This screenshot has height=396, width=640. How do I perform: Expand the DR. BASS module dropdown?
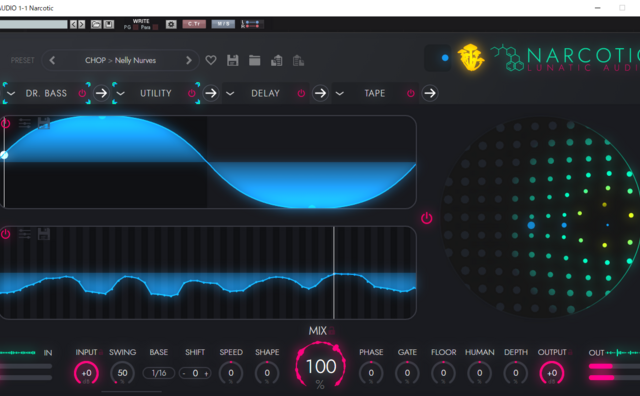click(11, 93)
